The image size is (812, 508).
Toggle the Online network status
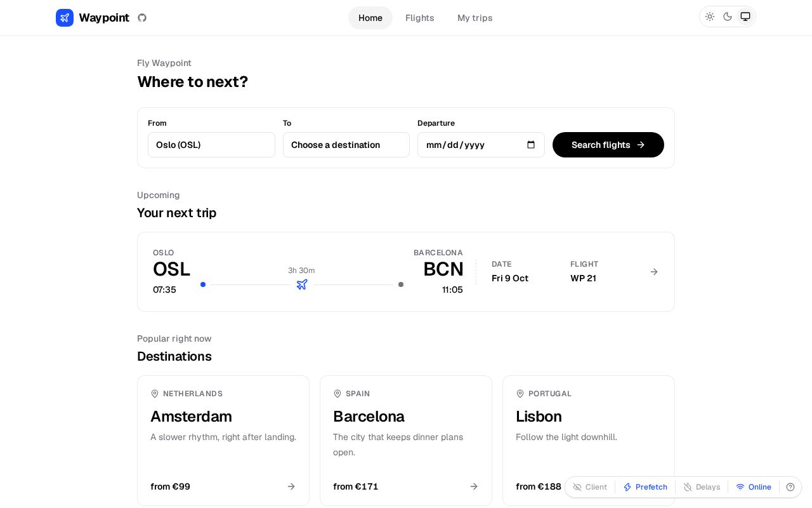[754, 487]
